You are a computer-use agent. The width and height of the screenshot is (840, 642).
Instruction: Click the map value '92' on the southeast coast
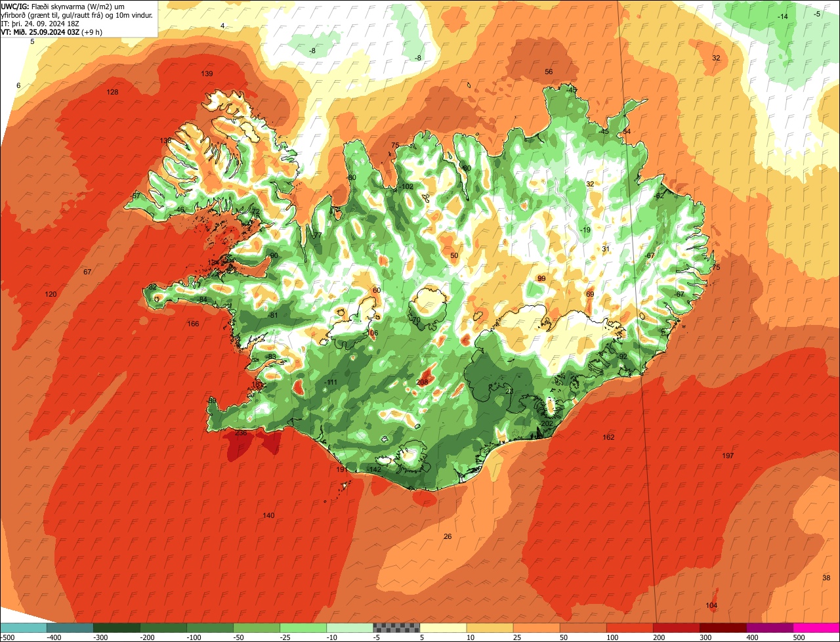[x=623, y=356]
